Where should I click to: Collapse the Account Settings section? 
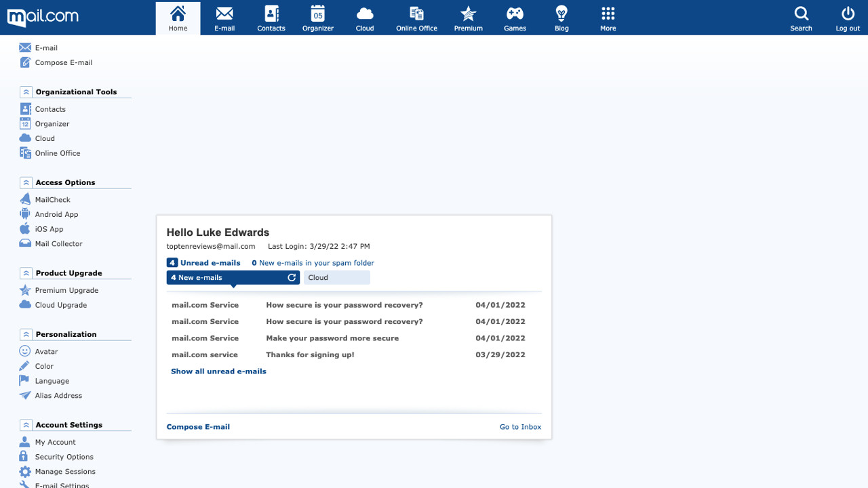tap(26, 425)
